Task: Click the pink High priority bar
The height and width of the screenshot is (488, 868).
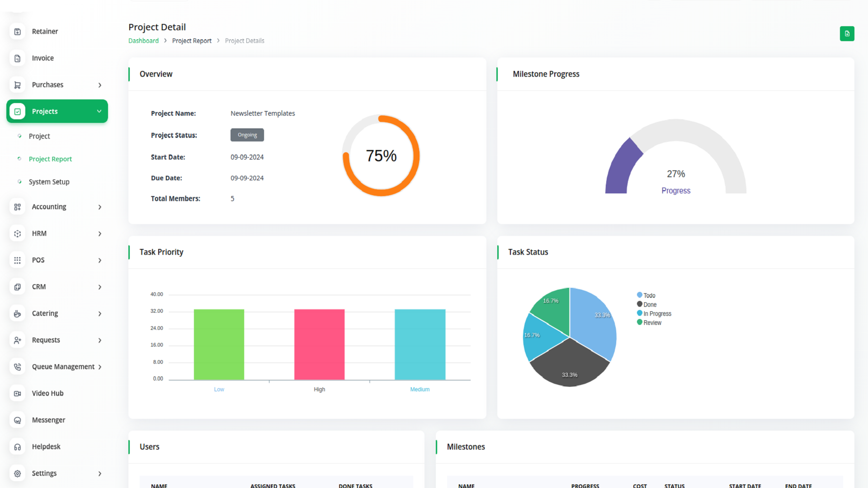Action: 319,344
